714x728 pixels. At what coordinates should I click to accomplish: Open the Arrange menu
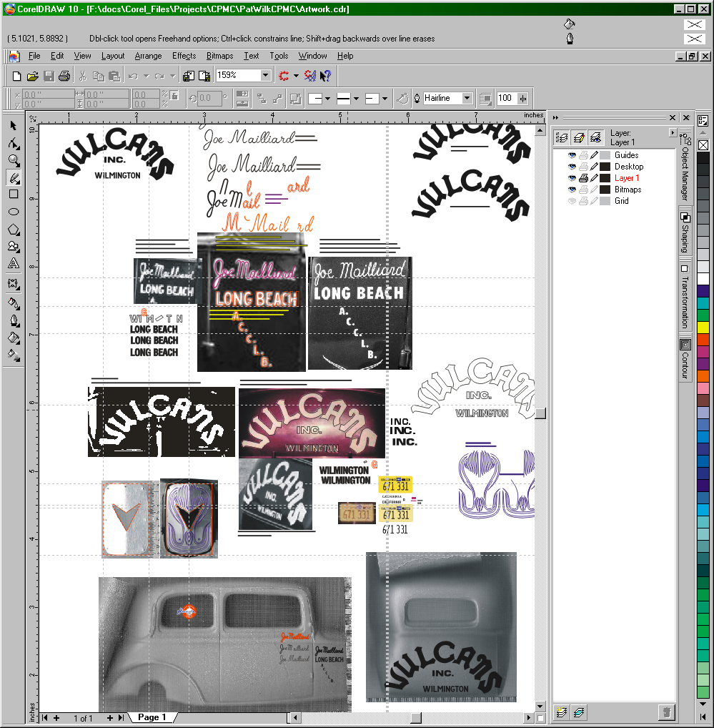coord(149,56)
